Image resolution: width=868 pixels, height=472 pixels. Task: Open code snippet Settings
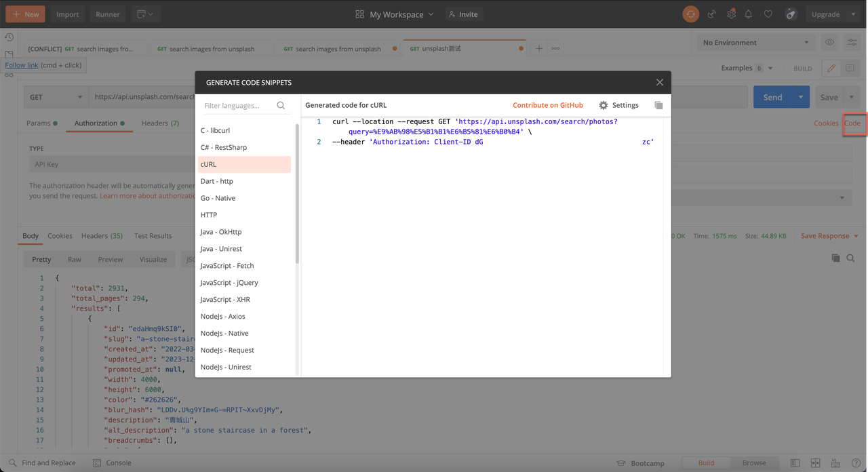click(x=618, y=105)
